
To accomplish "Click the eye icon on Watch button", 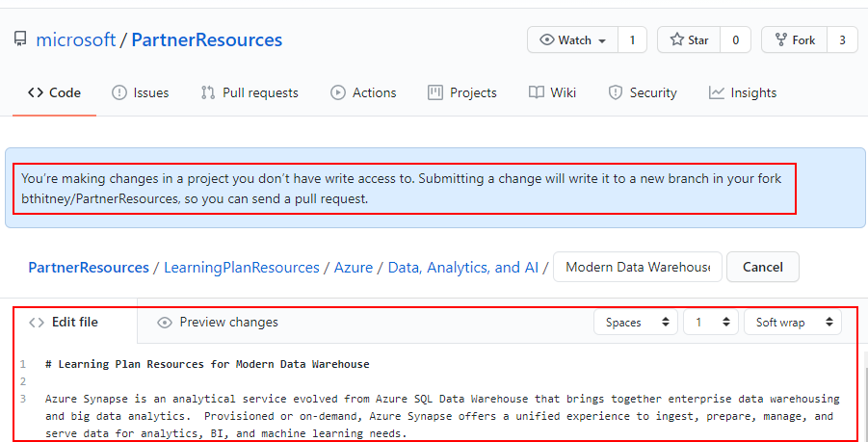I will (x=547, y=40).
